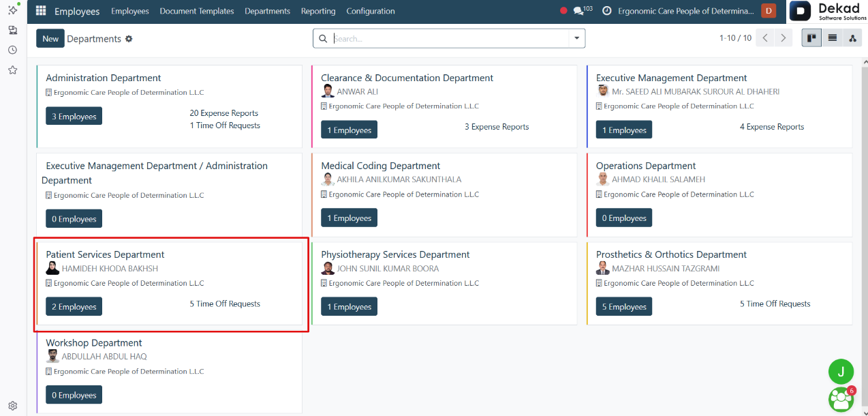The width and height of the screenshot is (868, 416).
Task: Open 1 Employees in Physiotherapy Services Department
Action: [350, 307]
